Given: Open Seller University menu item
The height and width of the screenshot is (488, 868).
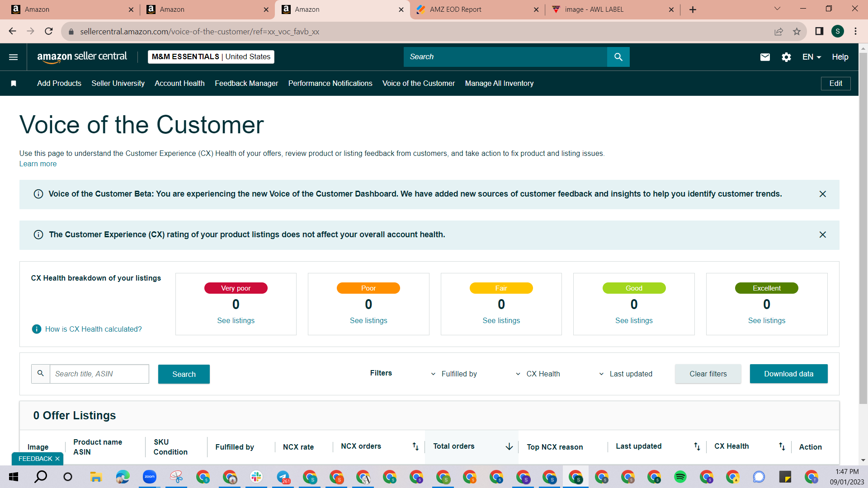Looking at the screenshot, I should [x=118, y=83].
